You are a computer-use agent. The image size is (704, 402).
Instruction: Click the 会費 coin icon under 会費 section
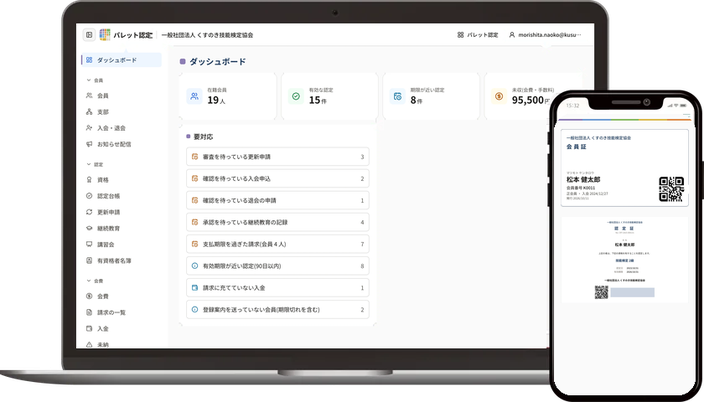(89, 296)
